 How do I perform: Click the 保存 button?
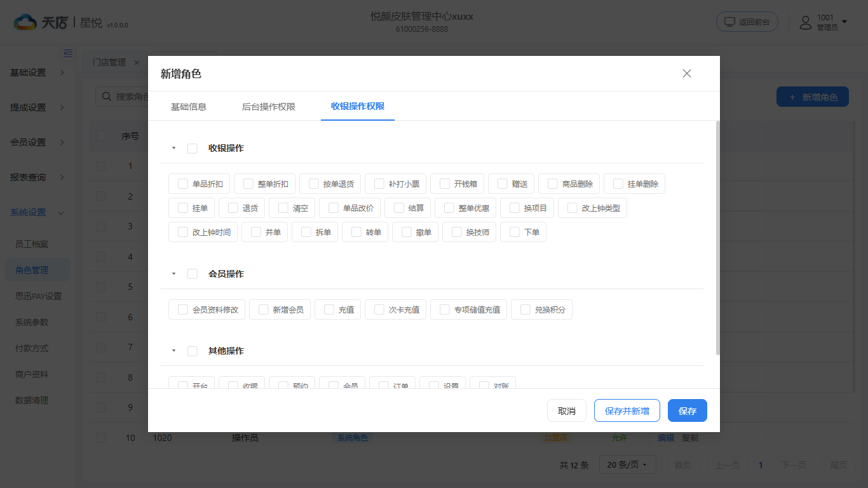(x=688, y=410)
